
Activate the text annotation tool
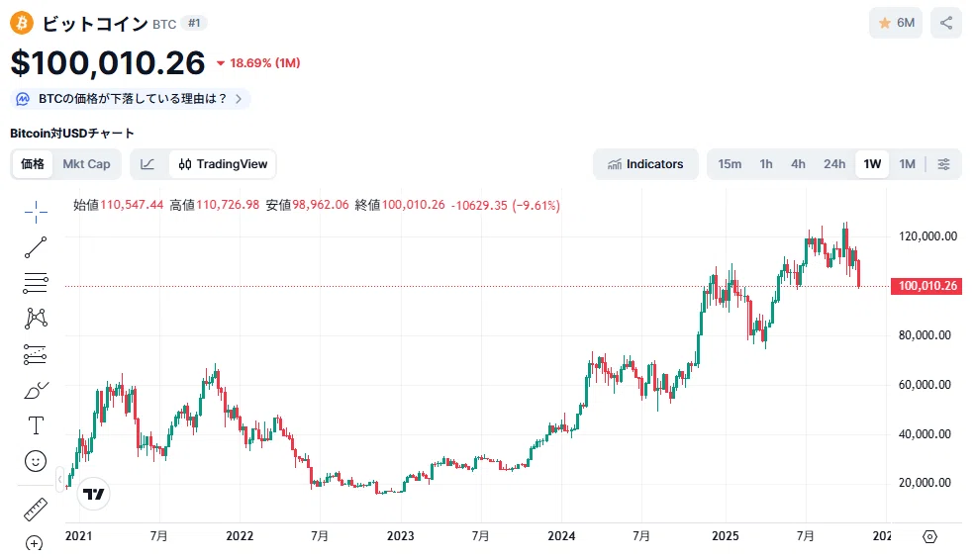coord(36,425)
